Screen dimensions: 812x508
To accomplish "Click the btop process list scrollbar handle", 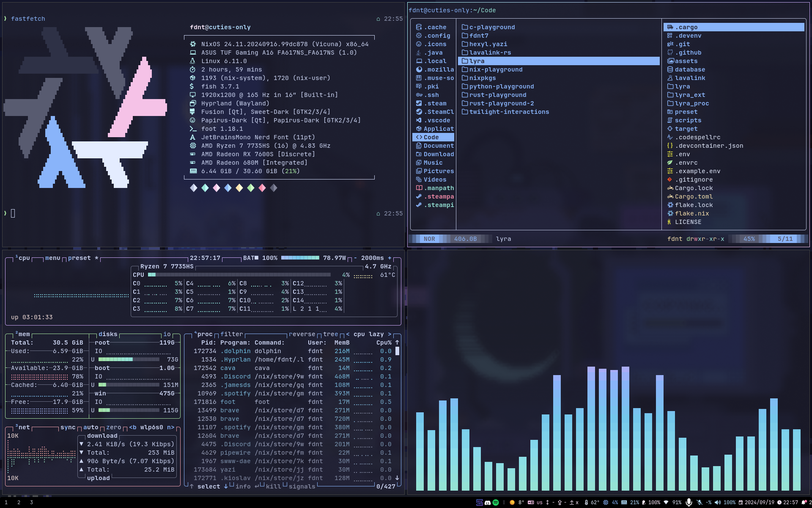I will [x=397, y=351].
